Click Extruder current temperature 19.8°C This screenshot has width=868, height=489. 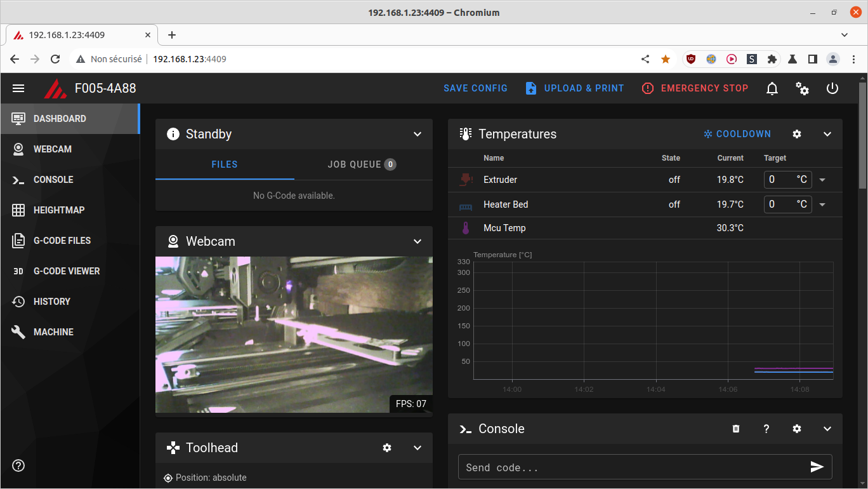(730, 180)
